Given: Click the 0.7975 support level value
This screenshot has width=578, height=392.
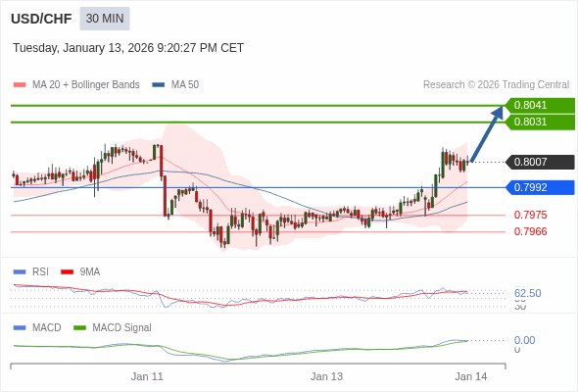Looking at the screenshot, I should click(530, 215).
